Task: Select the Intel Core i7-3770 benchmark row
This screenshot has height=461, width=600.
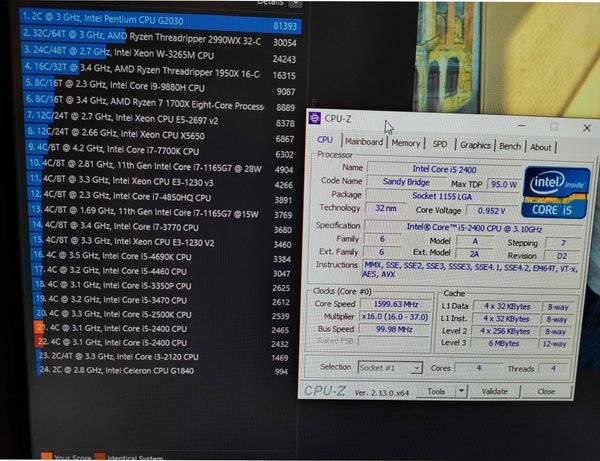Action: (x=161, y=226)
